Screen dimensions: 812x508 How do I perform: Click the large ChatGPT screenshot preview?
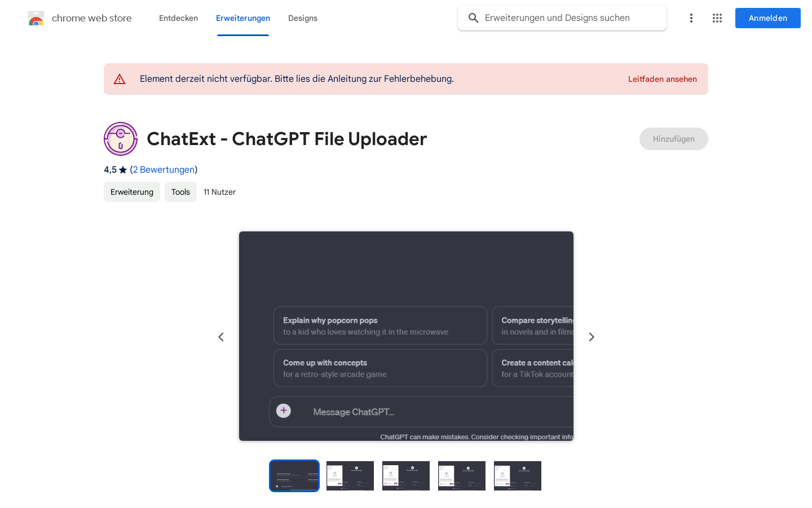[x=406, y=336]
